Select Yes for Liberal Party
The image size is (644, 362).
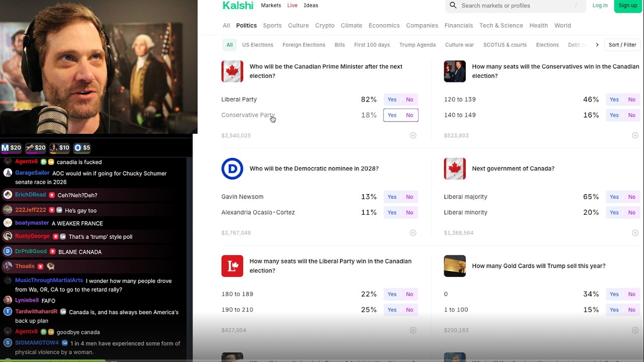point(392,100)
